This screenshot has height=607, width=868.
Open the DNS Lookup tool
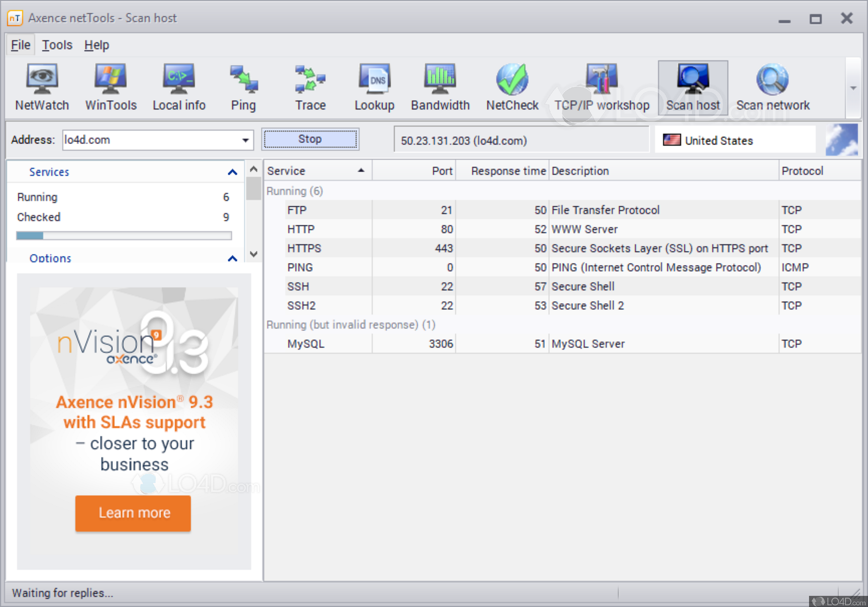(x=375, y=86)
